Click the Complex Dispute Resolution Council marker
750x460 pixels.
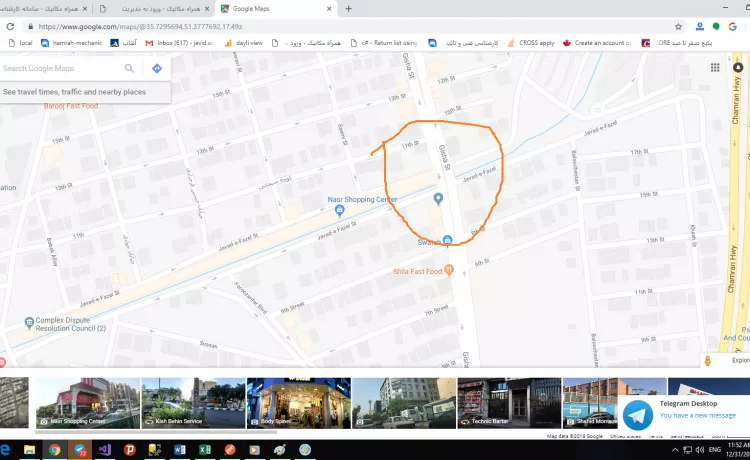pyautogui.click(x=29, y=322)
